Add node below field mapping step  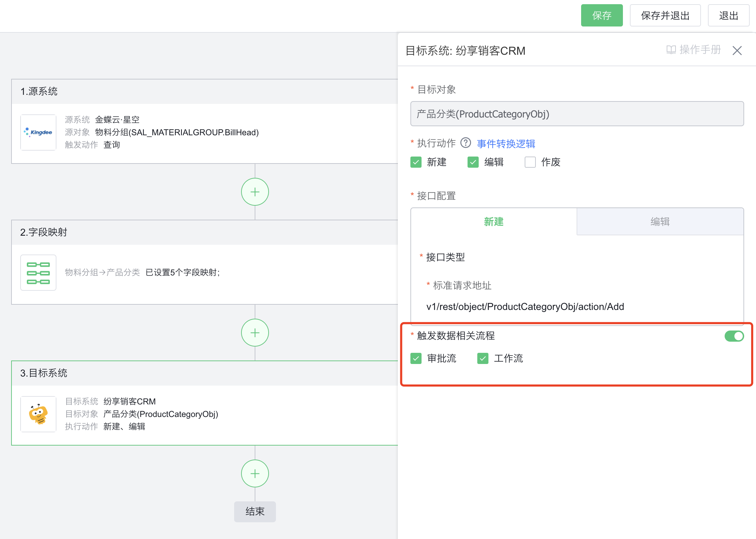(255, 333)
